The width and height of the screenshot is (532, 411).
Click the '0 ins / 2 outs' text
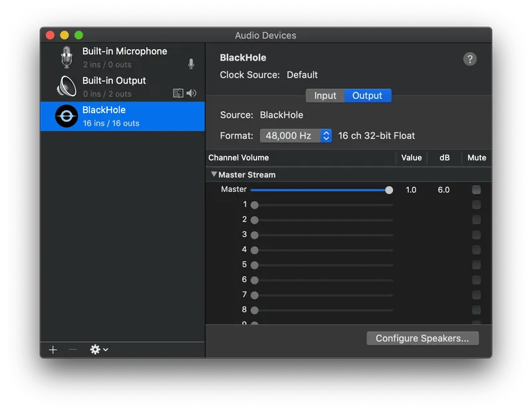click(107, 94)
